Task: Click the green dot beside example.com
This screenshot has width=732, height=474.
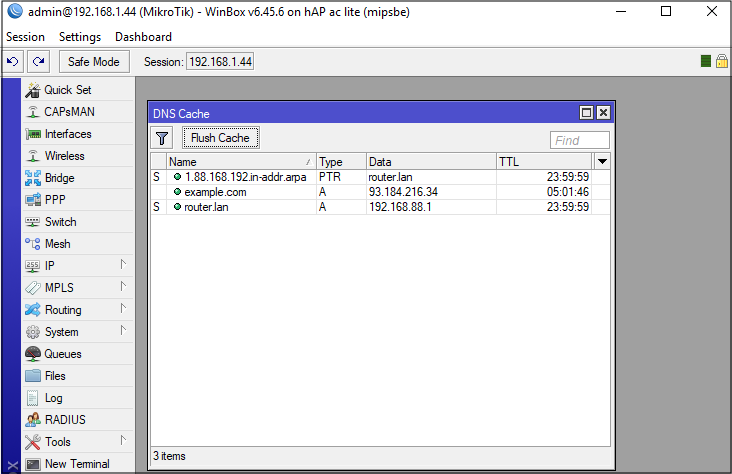Action: click(177, 191)
